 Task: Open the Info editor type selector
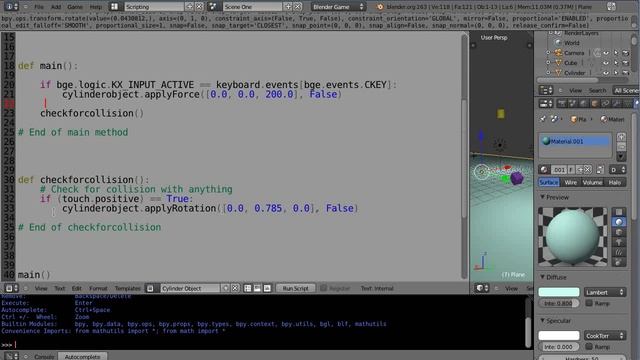pyautogui.click(x=11, y=7)
